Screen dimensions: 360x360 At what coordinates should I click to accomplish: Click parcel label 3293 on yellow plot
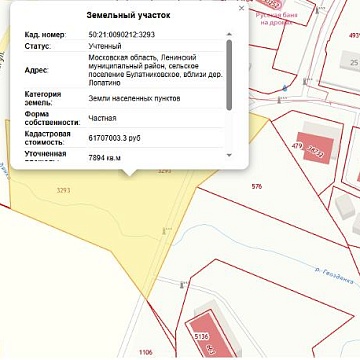pos(63,190)
